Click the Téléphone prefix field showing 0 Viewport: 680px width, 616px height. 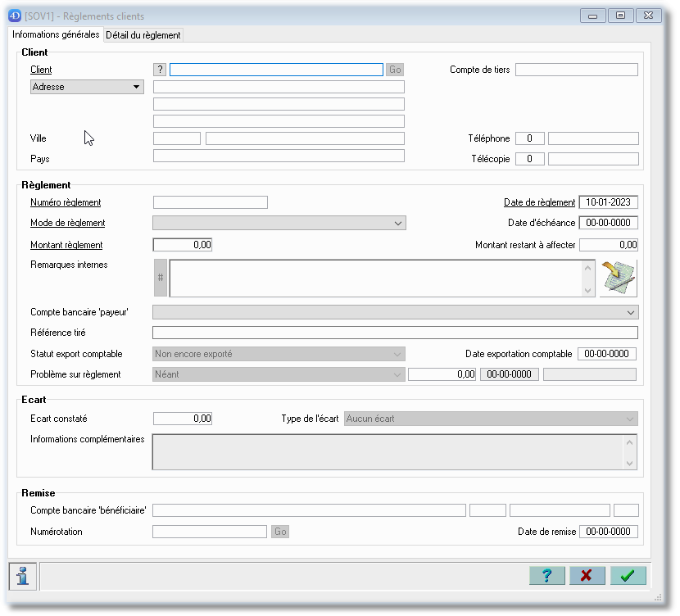(530, 138)
